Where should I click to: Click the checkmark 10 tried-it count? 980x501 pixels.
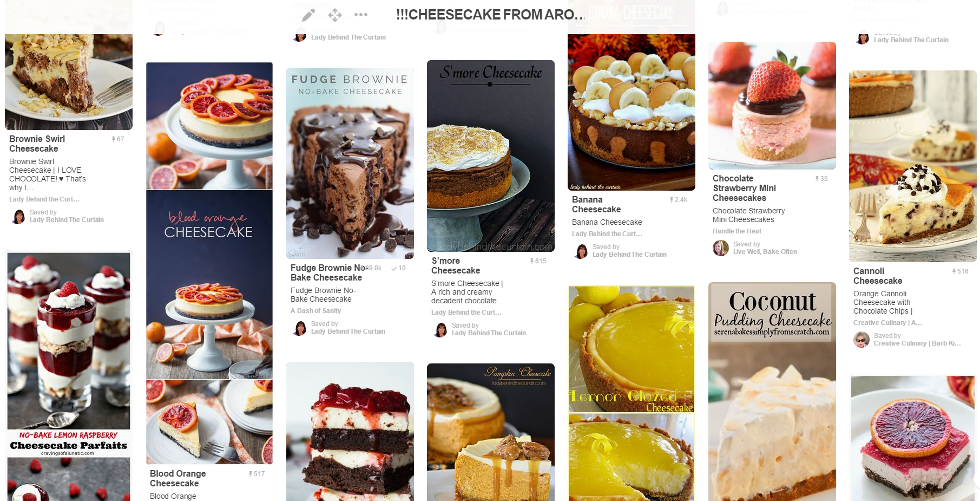398,268
